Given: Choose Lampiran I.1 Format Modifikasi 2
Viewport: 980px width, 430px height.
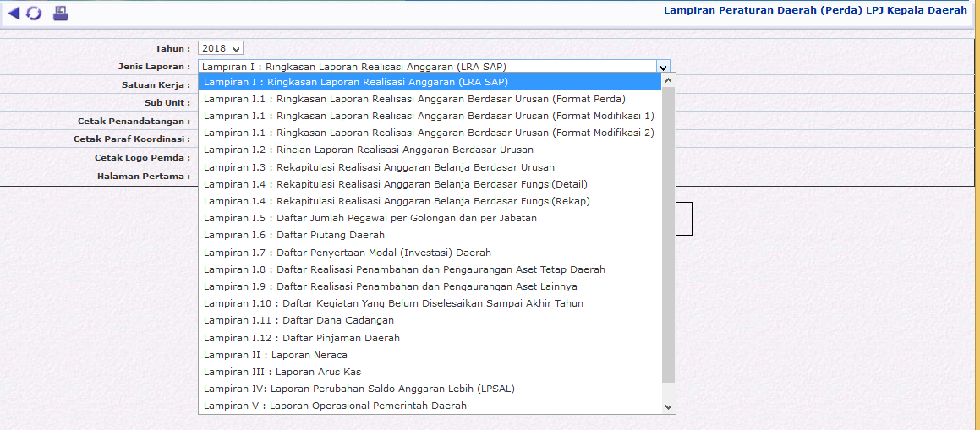Looking at the screenshot, I should [x=429, y=133].
